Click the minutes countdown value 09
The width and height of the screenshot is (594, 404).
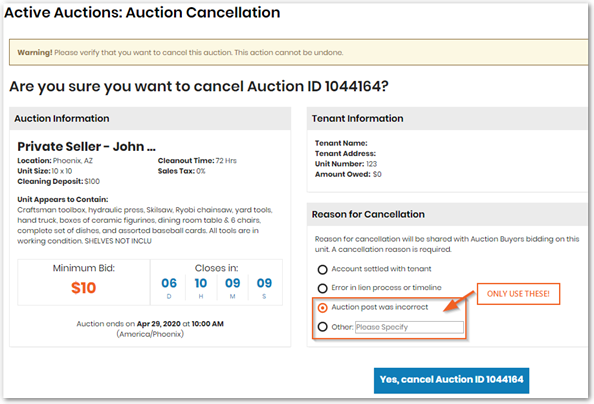click(233, 283)
